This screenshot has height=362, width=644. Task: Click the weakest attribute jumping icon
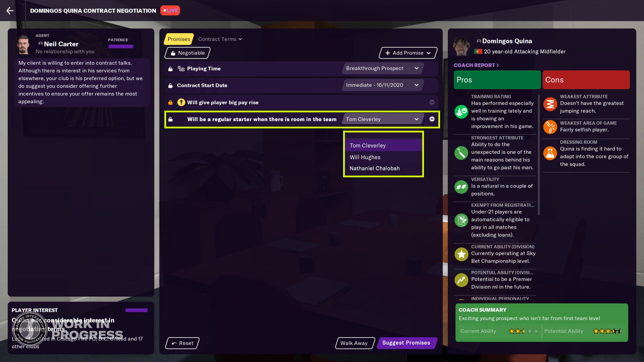550,104
